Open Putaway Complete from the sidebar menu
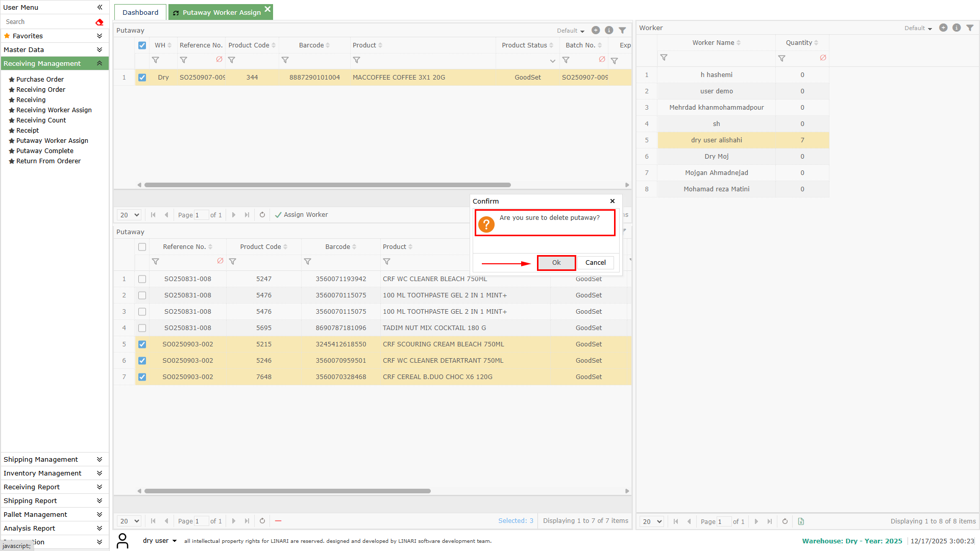The image size is (980, 551). [45, 151]
